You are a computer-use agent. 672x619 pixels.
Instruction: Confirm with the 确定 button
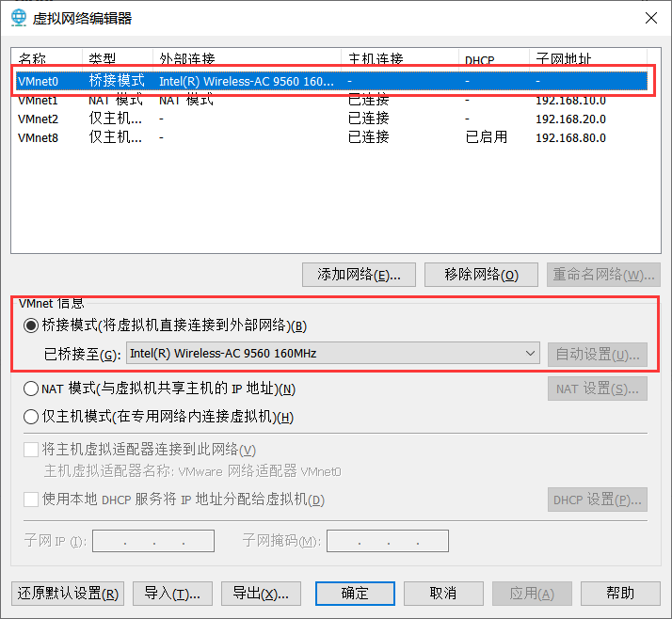pyautogui.click(x=355, y=594)
